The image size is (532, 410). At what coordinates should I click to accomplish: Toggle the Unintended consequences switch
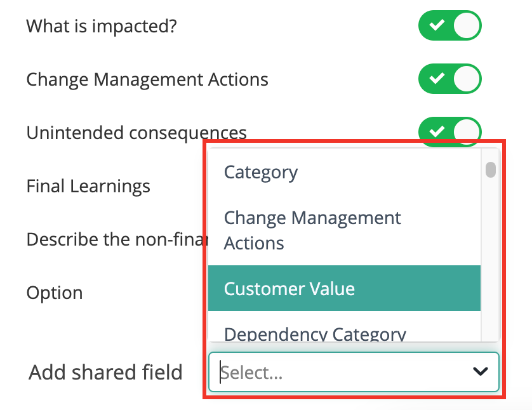[450, 131]
